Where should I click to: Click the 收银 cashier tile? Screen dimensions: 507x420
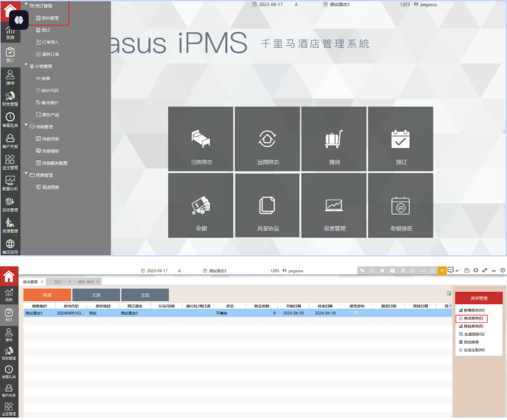tap(201, 206)
